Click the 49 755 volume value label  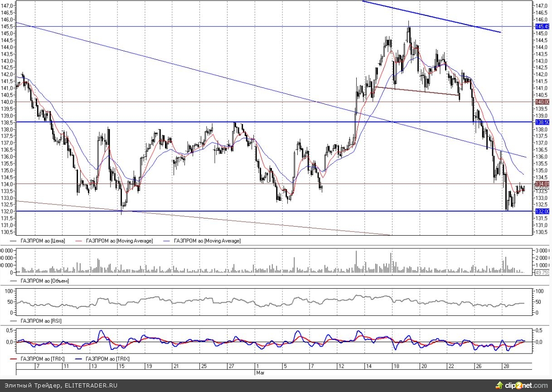click(x=542, y=273)
